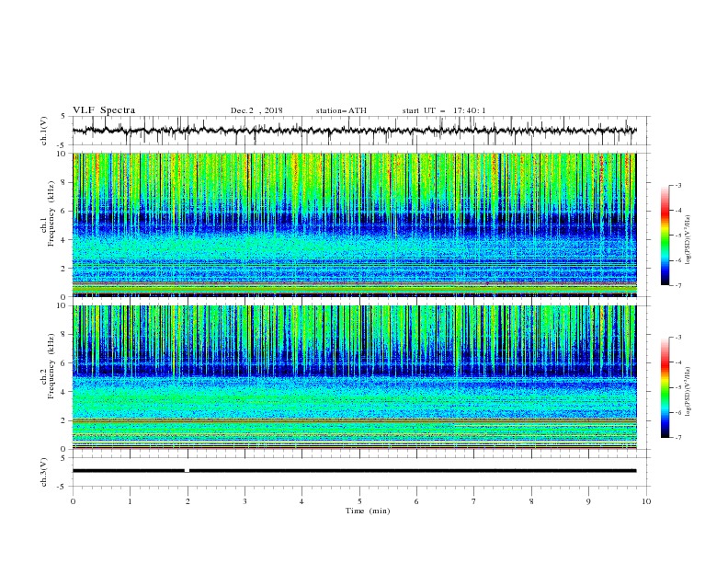
Task: Click time axis tick label "0"
Action: (73, 501)
